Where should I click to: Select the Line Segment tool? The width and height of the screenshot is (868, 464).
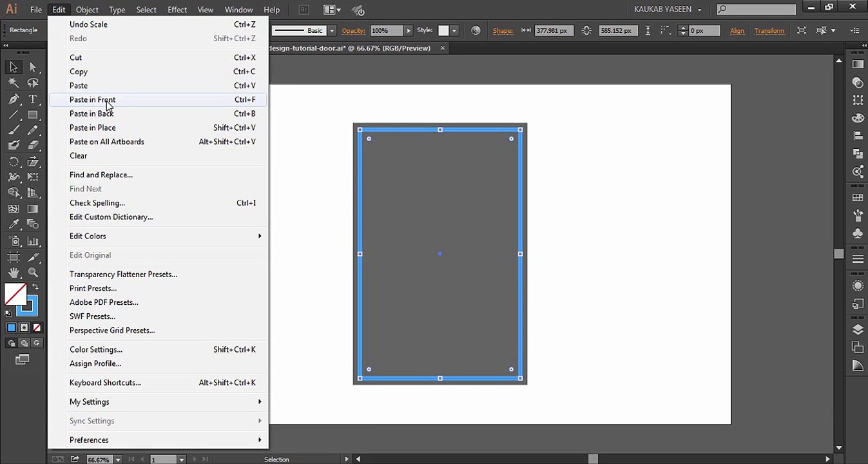(14, 115)
